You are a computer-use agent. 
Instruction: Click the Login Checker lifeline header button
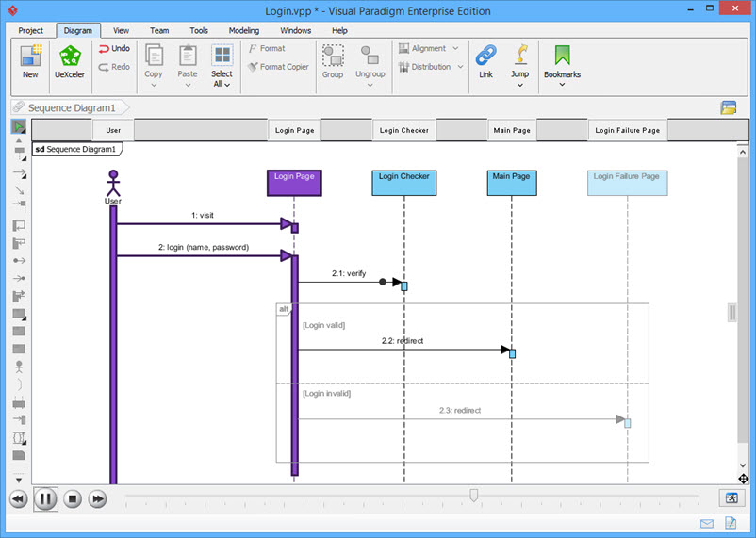pos(404,130)
